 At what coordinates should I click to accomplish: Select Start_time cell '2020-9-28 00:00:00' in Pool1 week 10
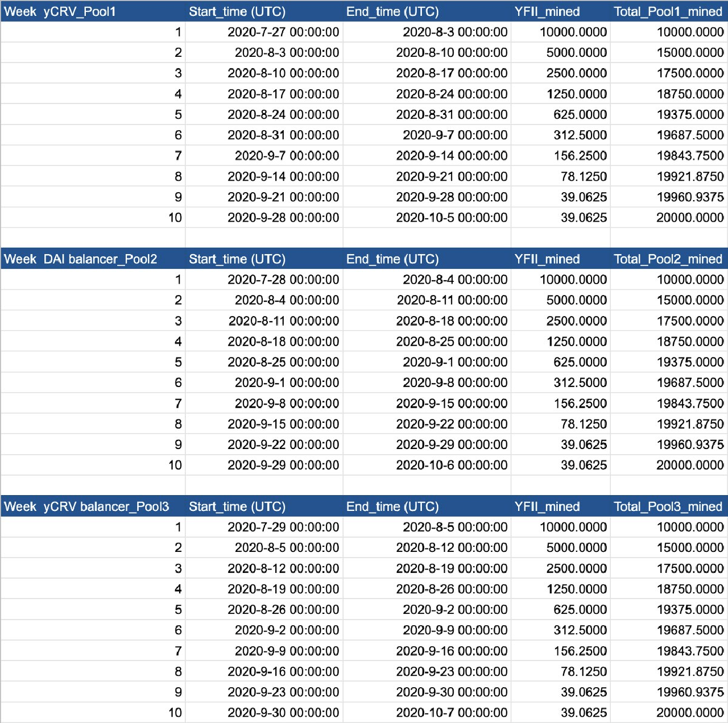264,218
